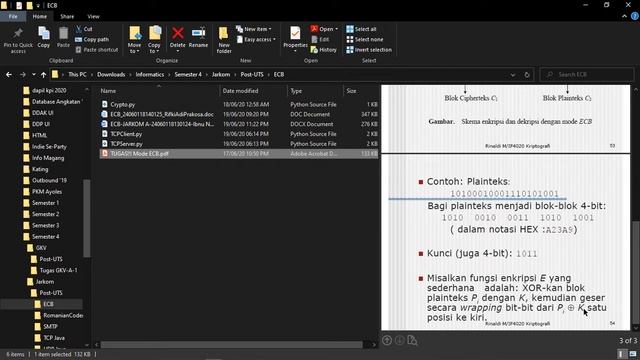Select ECB-JARKOM A DOCX file
This screenshot has height=360, width=640.
click(x=239, y=124)
